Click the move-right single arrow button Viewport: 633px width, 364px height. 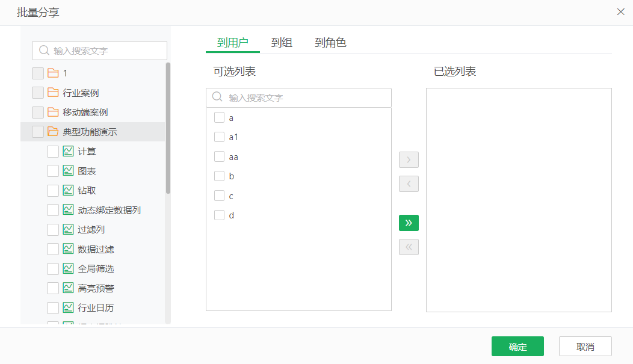click(409, 160)
